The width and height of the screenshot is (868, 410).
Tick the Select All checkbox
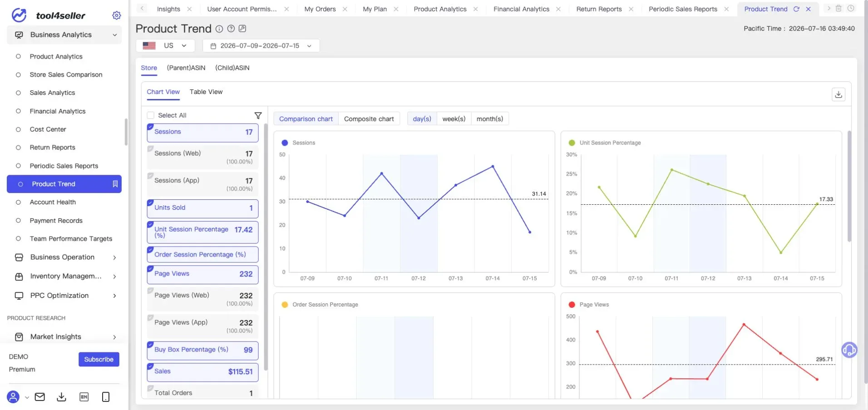pos(151,115)
